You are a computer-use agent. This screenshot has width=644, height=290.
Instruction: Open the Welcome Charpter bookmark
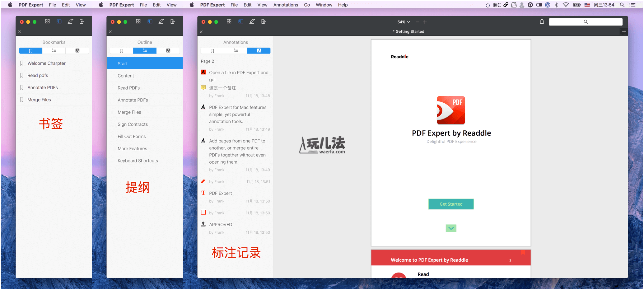54,63
